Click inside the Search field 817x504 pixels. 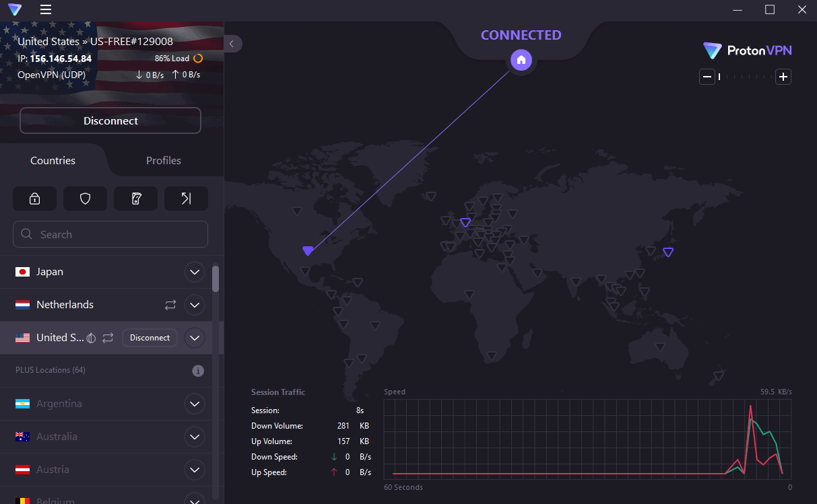(110, 233)
